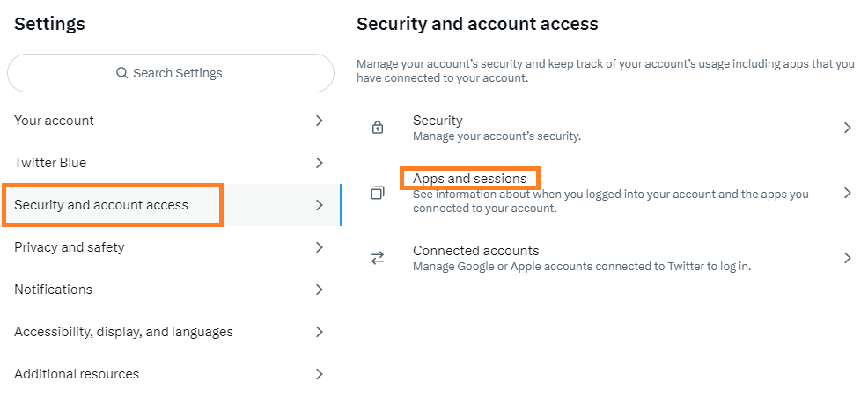Click the Connected accounts arrows icon
868x404 pixels.
[378, 258]
